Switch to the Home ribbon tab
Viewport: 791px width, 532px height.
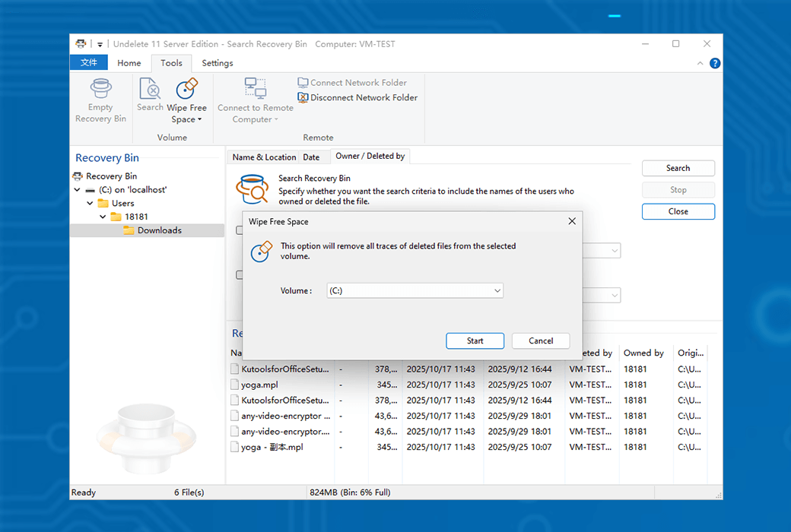pos(129,63)
